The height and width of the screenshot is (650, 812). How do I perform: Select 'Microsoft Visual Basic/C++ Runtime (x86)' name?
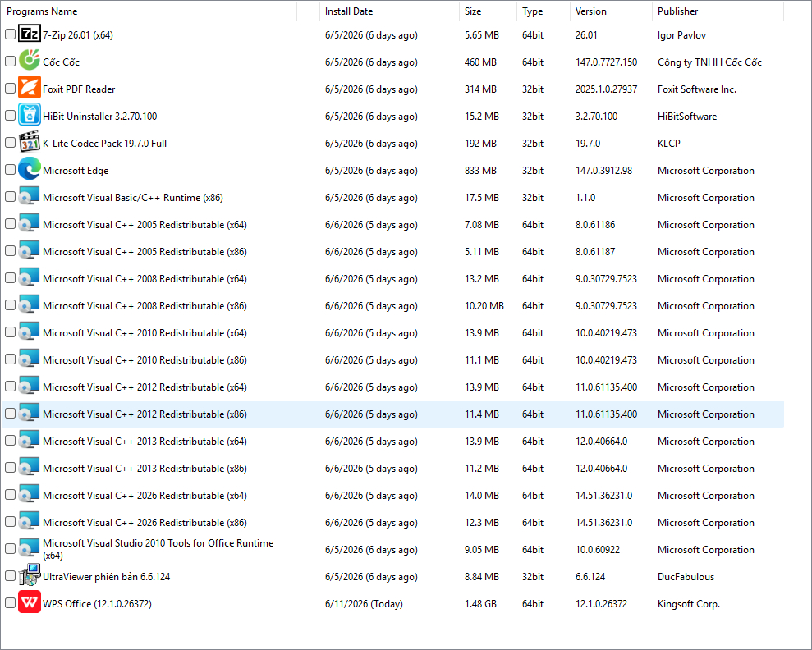(x=132, y=197)
